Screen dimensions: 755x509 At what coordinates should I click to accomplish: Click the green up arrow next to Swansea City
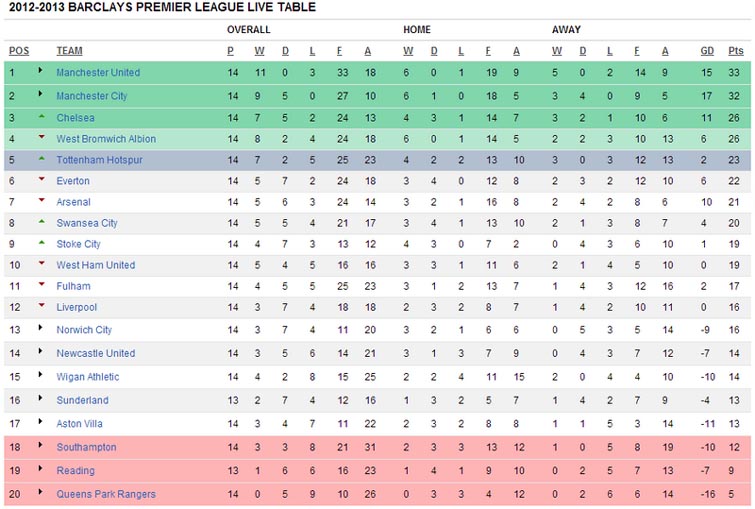41,222
